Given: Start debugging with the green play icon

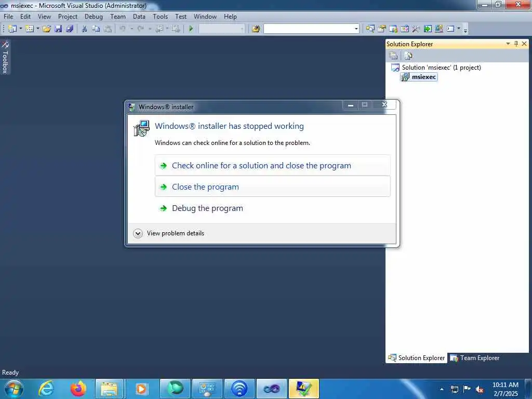Looking at the screenshot, I should [191, 29].
